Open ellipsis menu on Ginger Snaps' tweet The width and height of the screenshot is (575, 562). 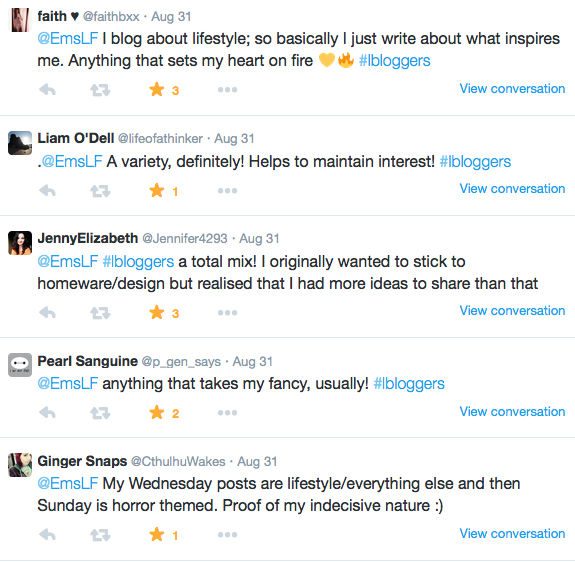pos(227,535)
